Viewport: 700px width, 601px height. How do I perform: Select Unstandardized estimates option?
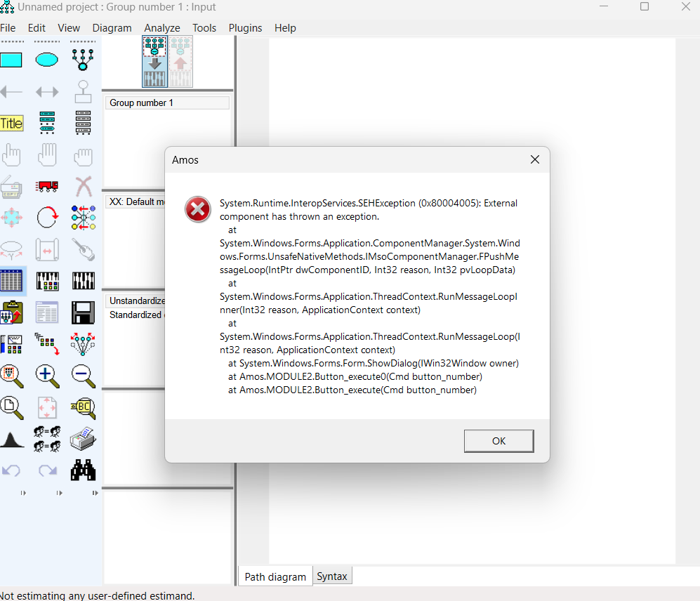(x=137, y=301)
